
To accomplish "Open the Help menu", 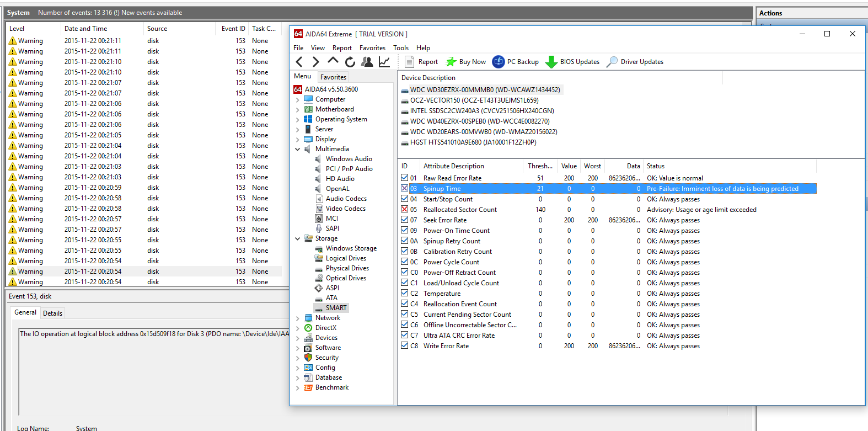I will click(x=423, y=48).
